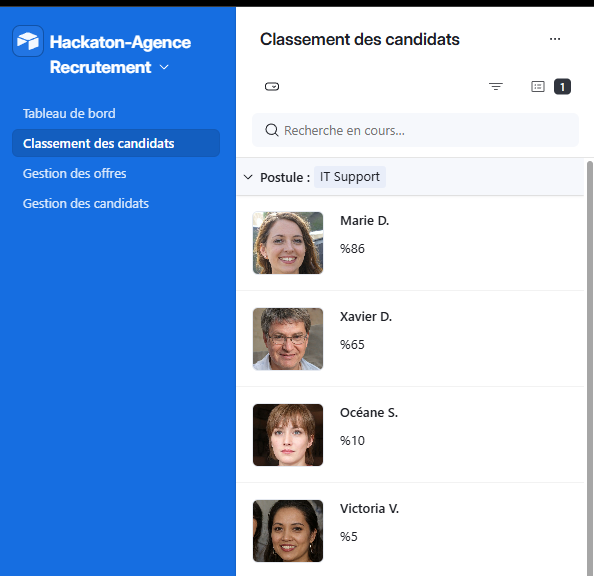Click the %5 score for Victoria V.

point(349,537)
